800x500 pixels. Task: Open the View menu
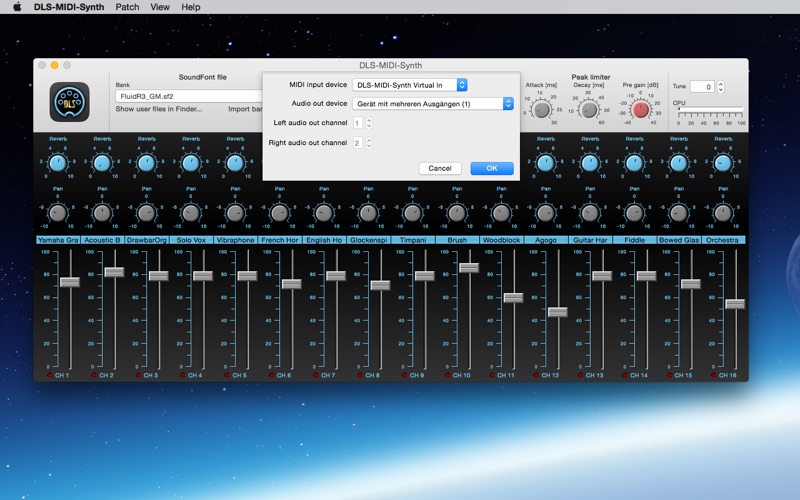point(159,7)
